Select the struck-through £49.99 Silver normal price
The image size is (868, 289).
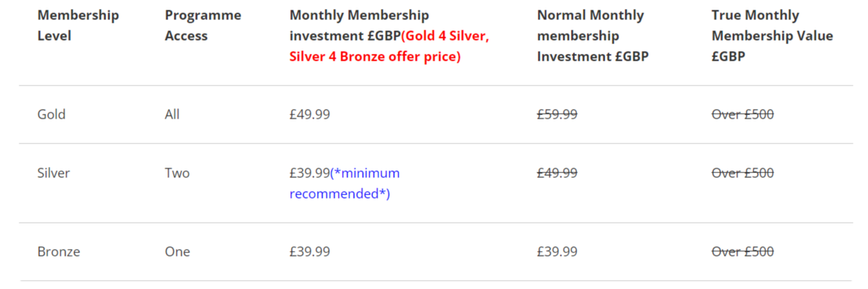click(557, 173)
